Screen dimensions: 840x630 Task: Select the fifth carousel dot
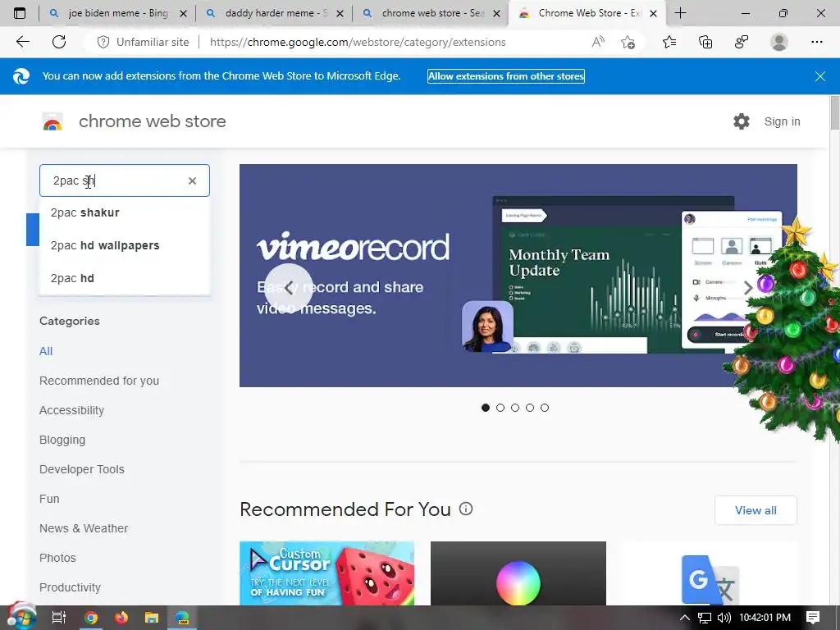coord(545,408)
